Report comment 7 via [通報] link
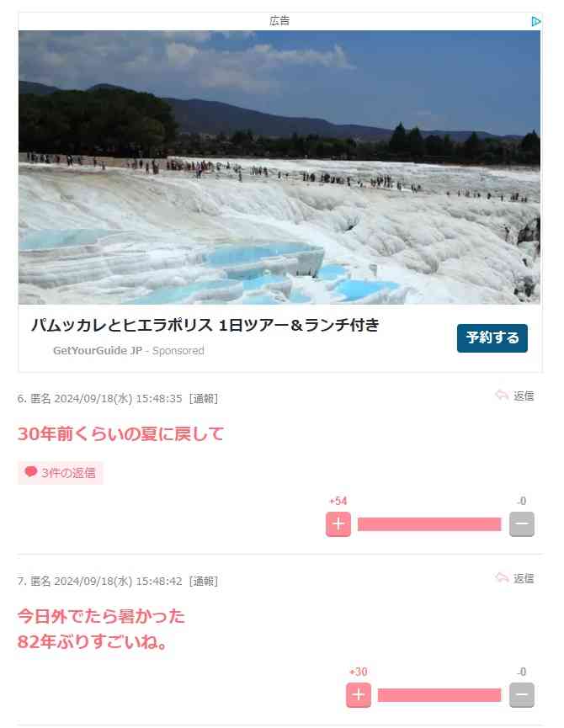This screenshot has width=564, height=728. [x=204, y=582]
